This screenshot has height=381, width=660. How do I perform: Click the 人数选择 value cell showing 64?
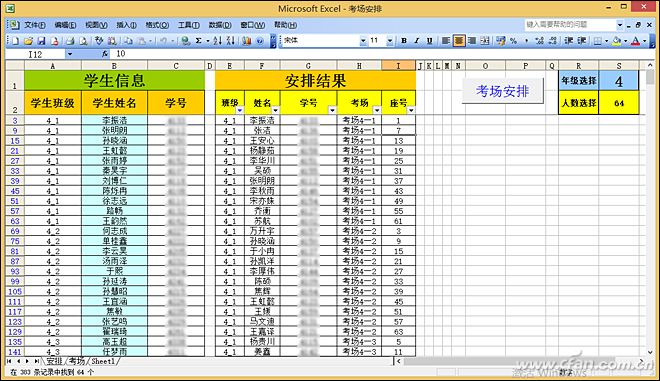(618, 102)
